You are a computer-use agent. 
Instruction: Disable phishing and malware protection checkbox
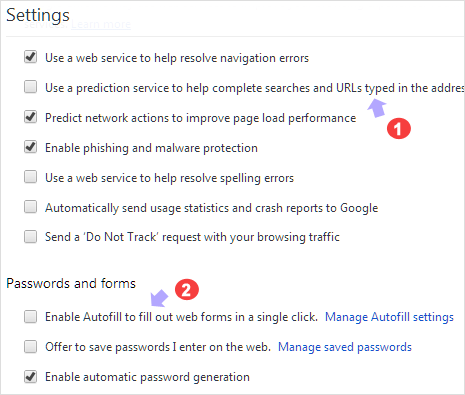[30, 147]
